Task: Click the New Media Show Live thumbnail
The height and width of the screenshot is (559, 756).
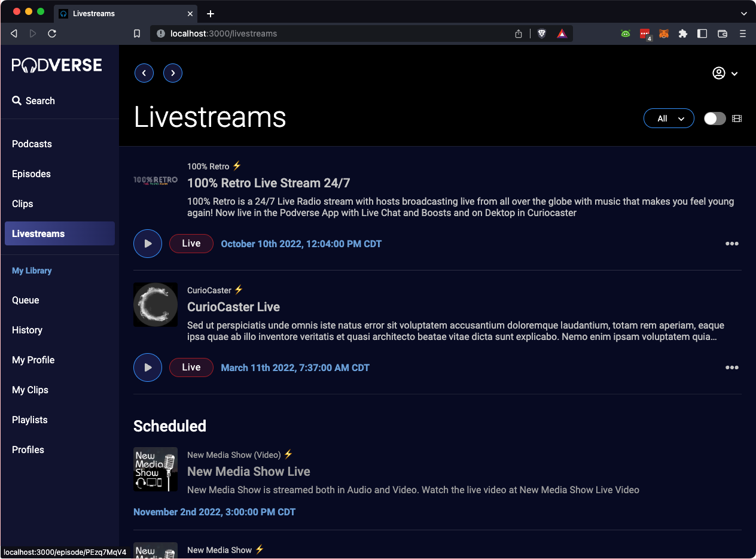Action: click(156, 469)
